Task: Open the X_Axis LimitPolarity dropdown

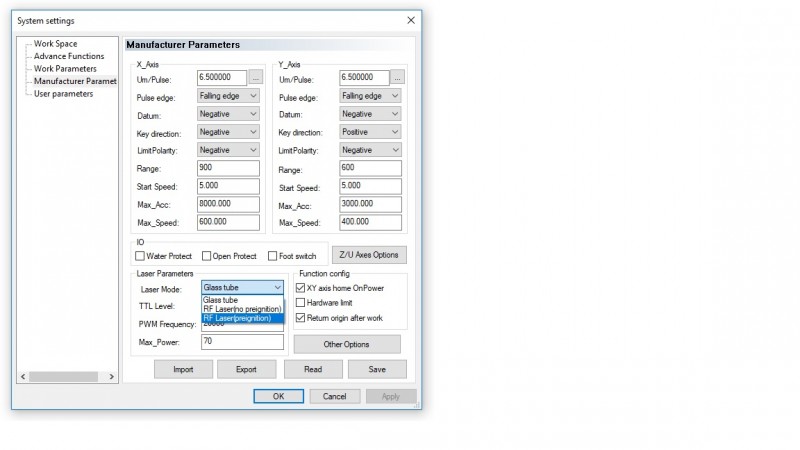Action: point(229,150)
